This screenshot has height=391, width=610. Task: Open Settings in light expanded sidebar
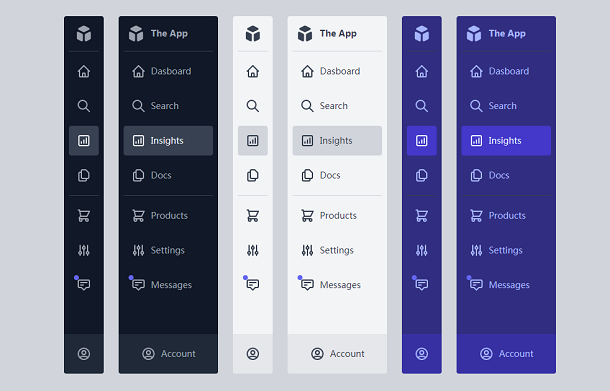tap(337, 250)
